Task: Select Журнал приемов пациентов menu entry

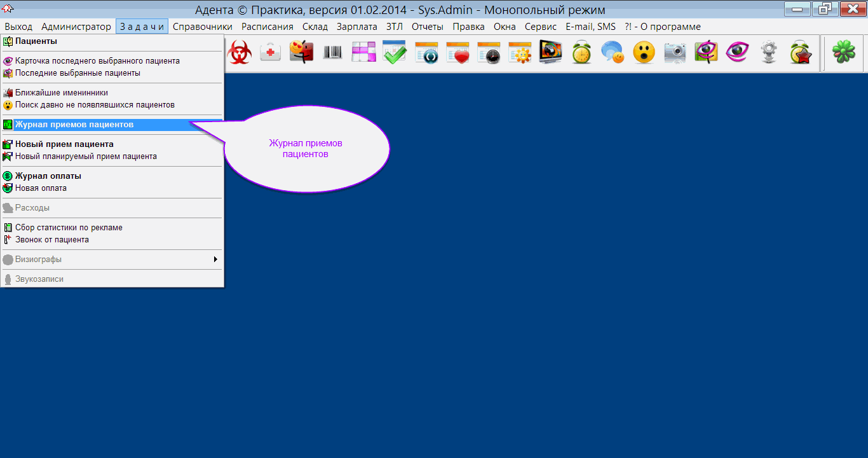Action: (74, 125)
